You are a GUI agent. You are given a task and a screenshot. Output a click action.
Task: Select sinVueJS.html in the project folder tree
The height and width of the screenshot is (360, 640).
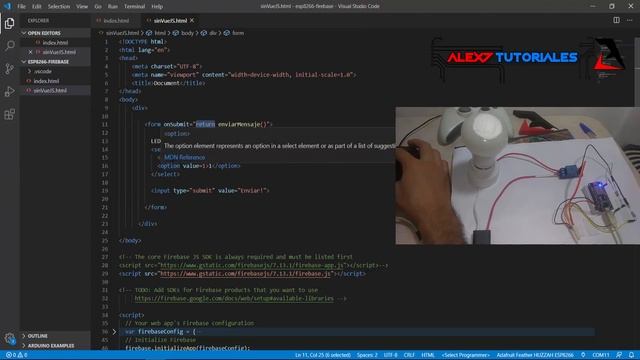coord(50,91)
